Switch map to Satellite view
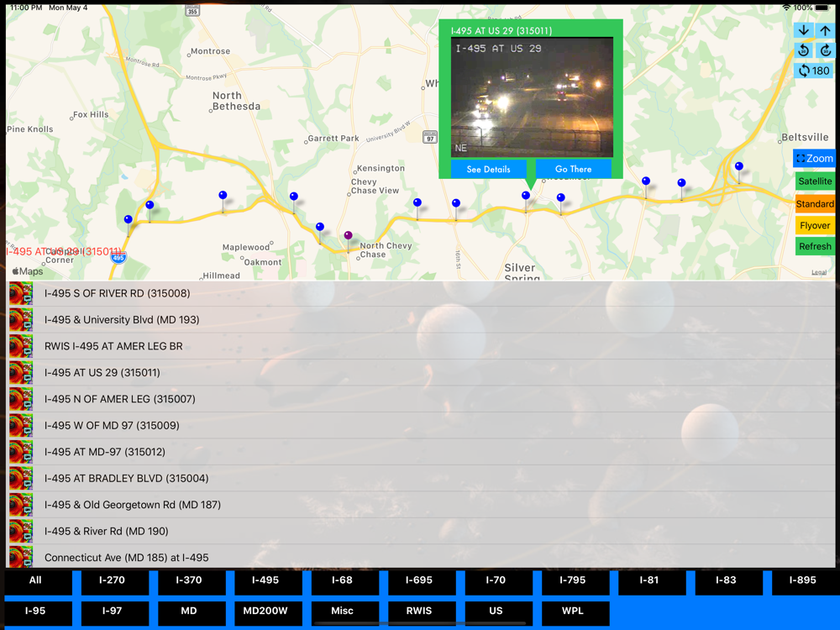 click(815, 181)
